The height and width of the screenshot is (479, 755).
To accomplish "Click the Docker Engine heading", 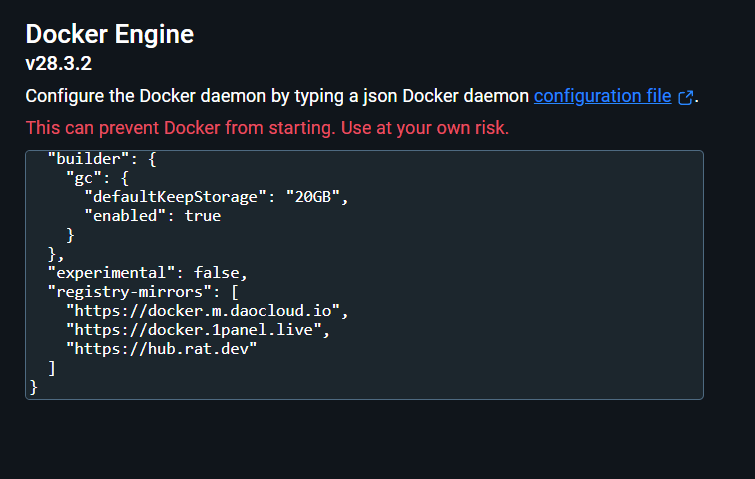I will [110, 34].
